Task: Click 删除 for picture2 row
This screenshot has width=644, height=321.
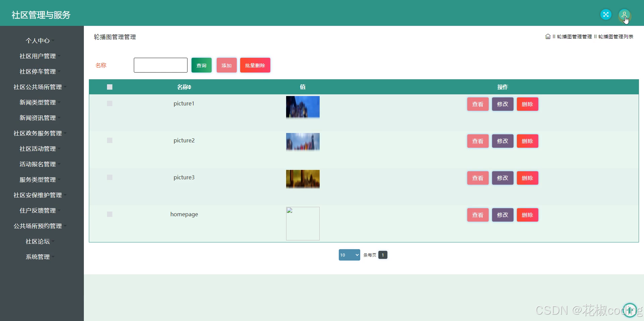Action: click(x=527, y=141)
